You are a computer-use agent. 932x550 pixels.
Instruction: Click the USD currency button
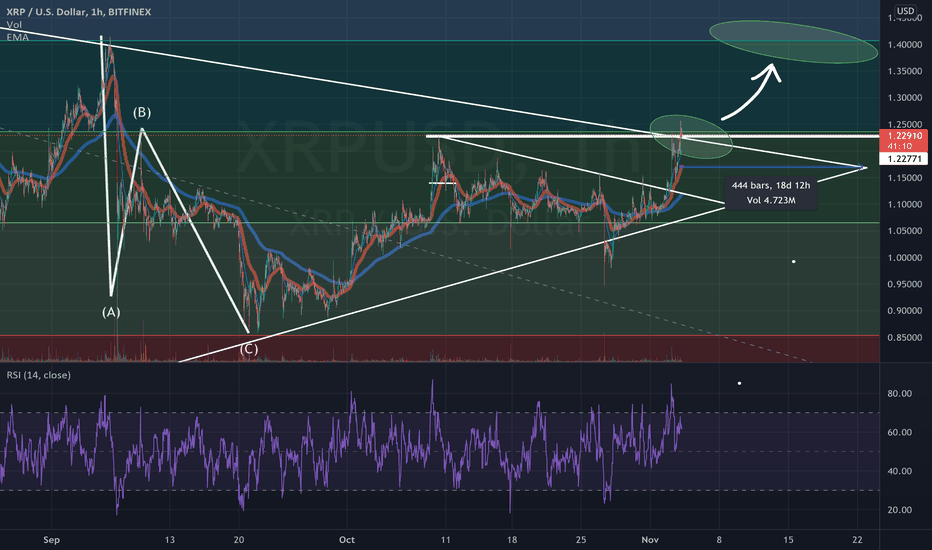[905, 11]
